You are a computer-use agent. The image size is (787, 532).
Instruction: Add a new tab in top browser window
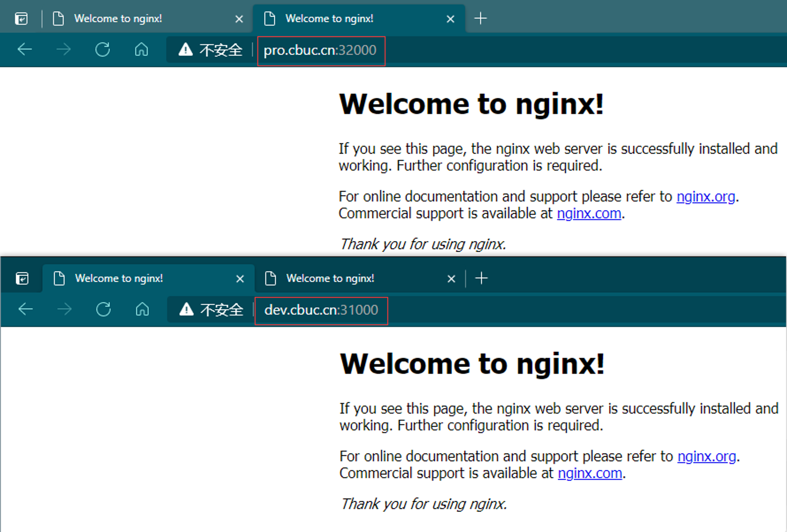click(x=480, y=18)
